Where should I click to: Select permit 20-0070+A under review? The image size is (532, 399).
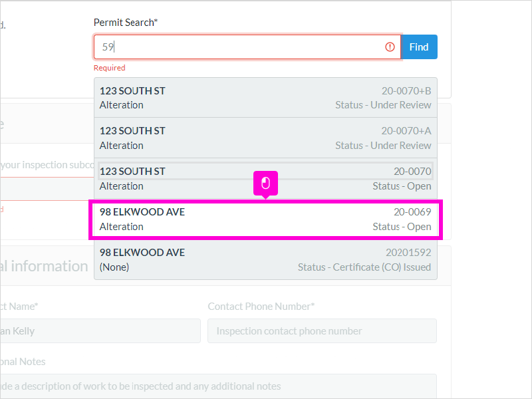click(265, 138)
